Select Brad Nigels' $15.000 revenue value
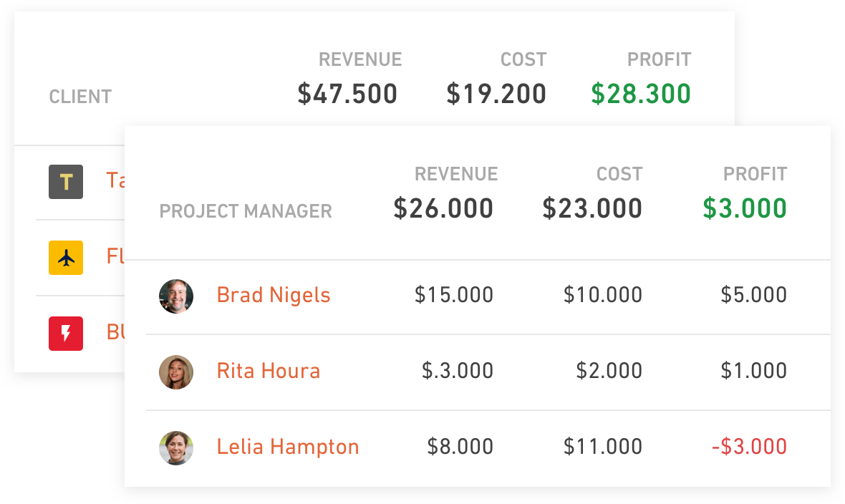Image resolution: width=845 pixels, height=504 pixels. (454, 295)
